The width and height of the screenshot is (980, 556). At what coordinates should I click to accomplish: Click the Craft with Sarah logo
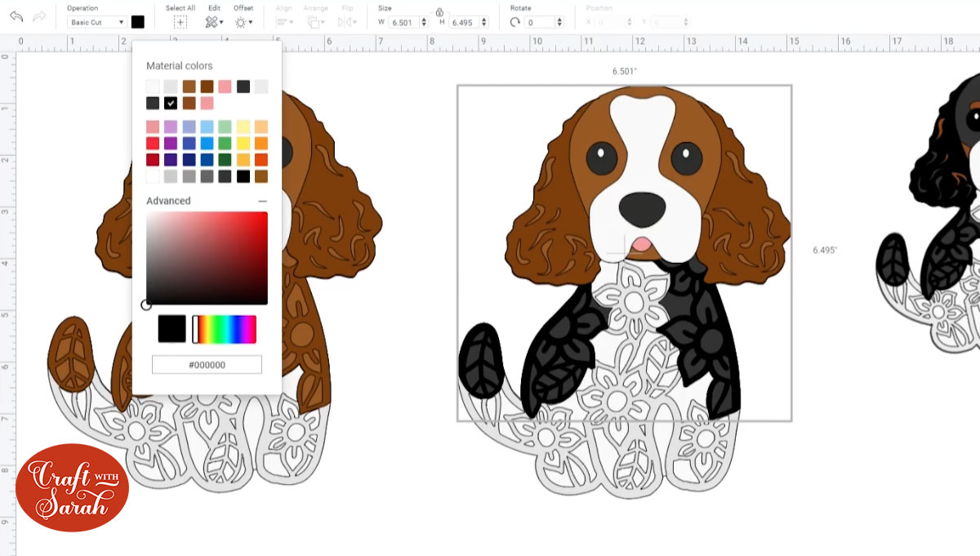point(72,487)
